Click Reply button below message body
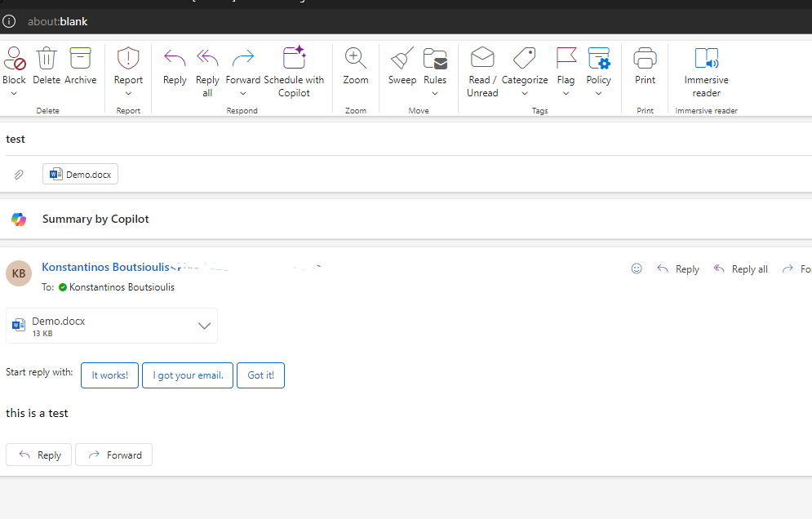This screenshot has height=519, width=812. [39, 455]
